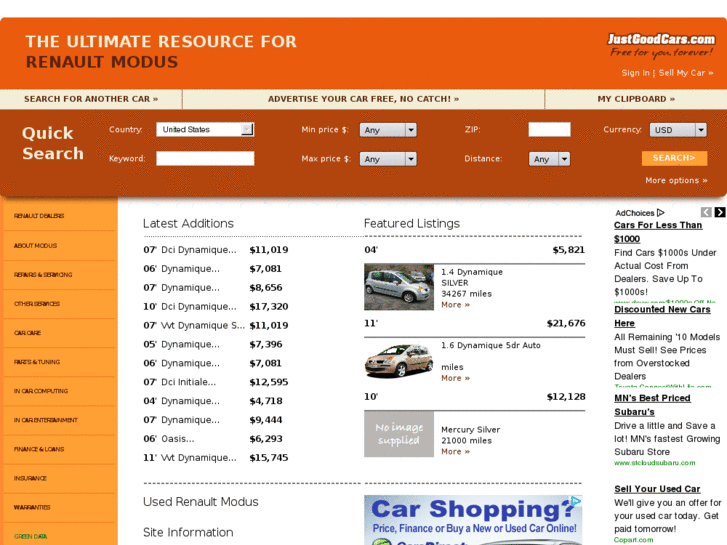
Task: Click featured 04' $5,821 listing header
Action: click(474, 250)
